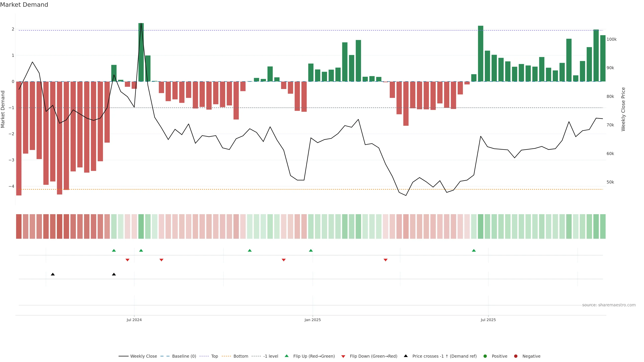
Task: Click the Market Demand chart title
Action: (24, 5)
